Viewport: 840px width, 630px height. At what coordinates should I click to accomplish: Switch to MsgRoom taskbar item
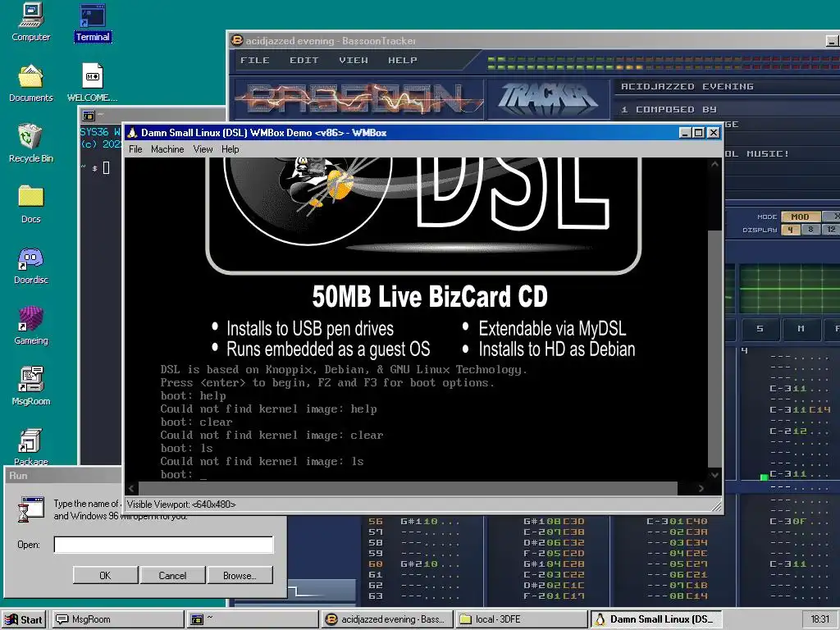click(x=117, y=619)
